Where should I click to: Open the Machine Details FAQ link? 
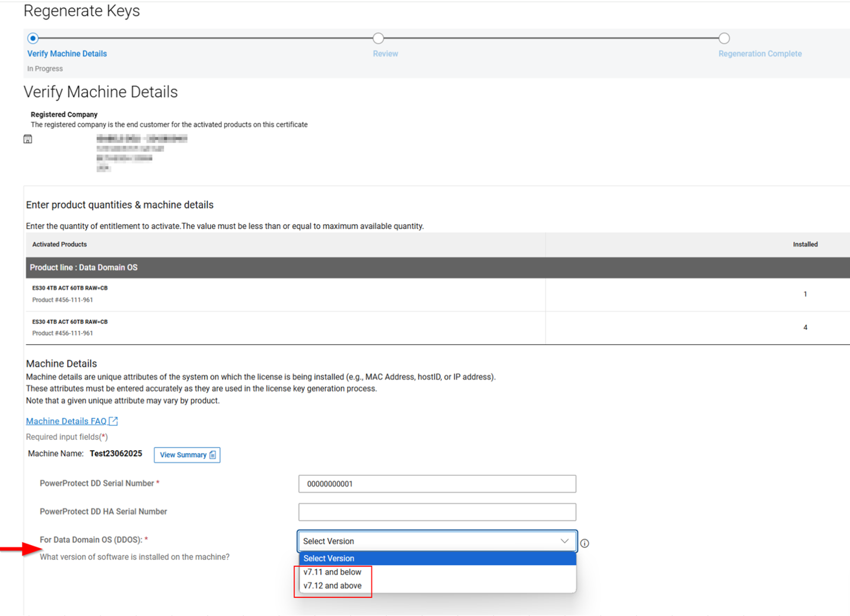click(66, 421)
